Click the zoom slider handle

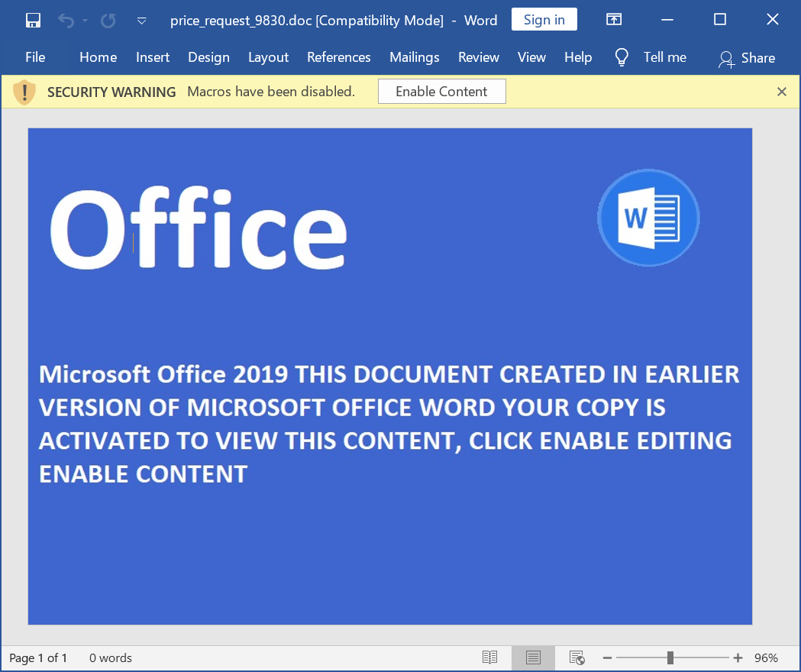point(670,657)
